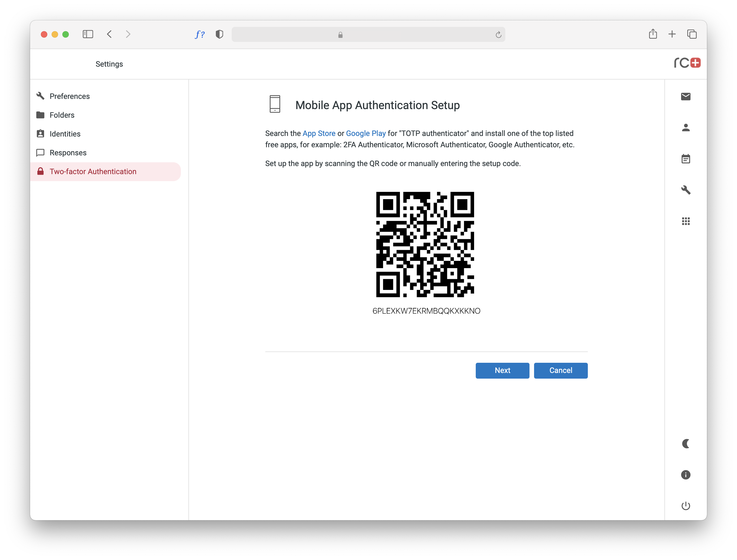737x560 pixels.
Task: Click the mobile phone icon beside heading
Action: pyautogui.click(x=275, y=104)
